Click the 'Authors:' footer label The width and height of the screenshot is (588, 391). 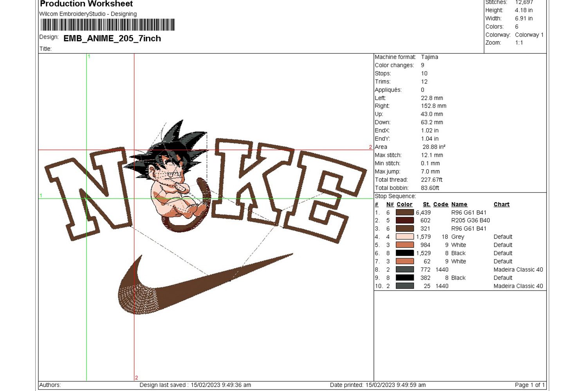(50, 385)
